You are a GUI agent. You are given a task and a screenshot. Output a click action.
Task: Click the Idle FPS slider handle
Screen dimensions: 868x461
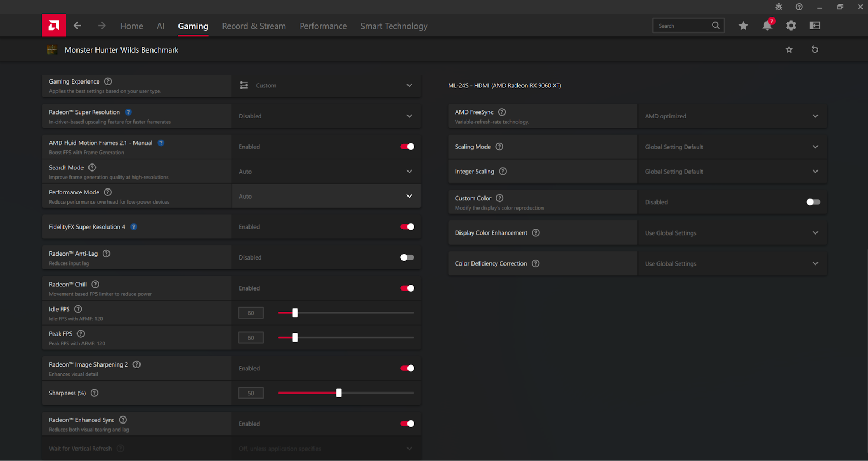pos(295,313)
